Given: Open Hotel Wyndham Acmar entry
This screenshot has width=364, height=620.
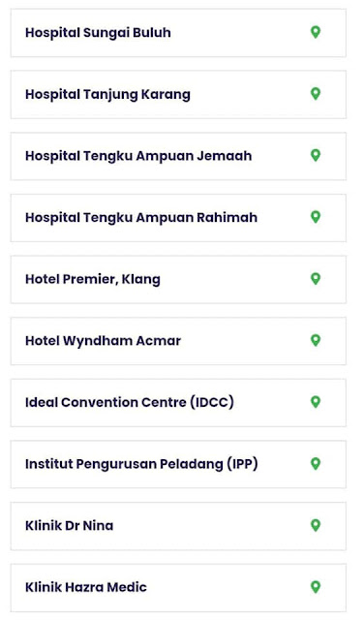Looking at the screenshot, I should pos(178,341).
